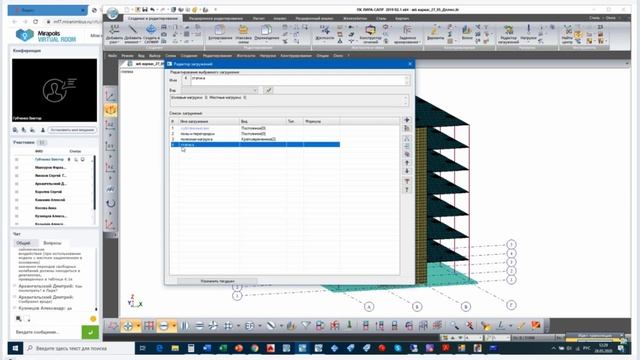Click the filter funnel icon in load editor
640x360 pixels.
(407, 181)
